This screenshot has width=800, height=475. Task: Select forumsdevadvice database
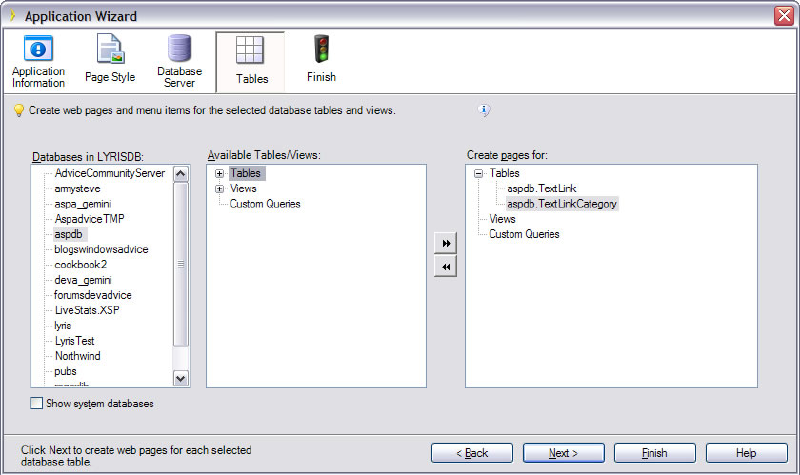(92, 295)
